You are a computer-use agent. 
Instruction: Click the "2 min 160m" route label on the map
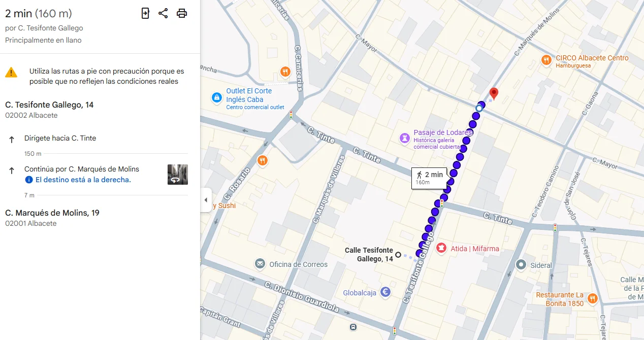click(429, 178)
